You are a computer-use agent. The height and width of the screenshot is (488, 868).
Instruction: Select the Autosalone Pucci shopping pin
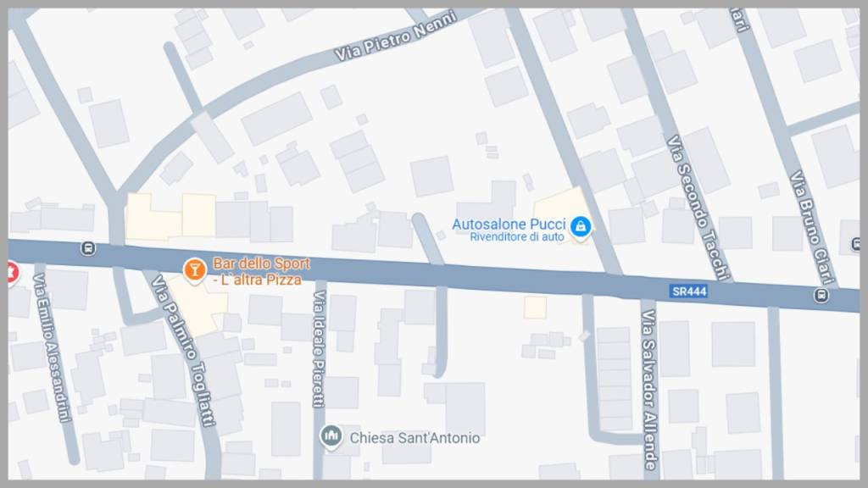click(x=581, y=227)
